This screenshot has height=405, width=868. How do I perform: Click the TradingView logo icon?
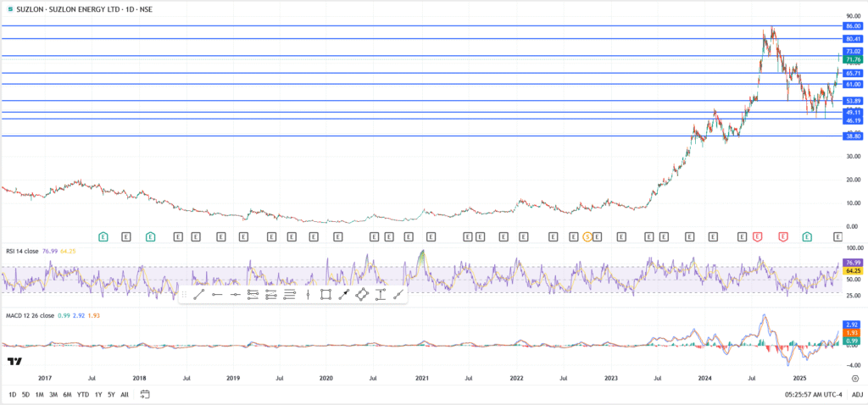[x=14, y=362]
